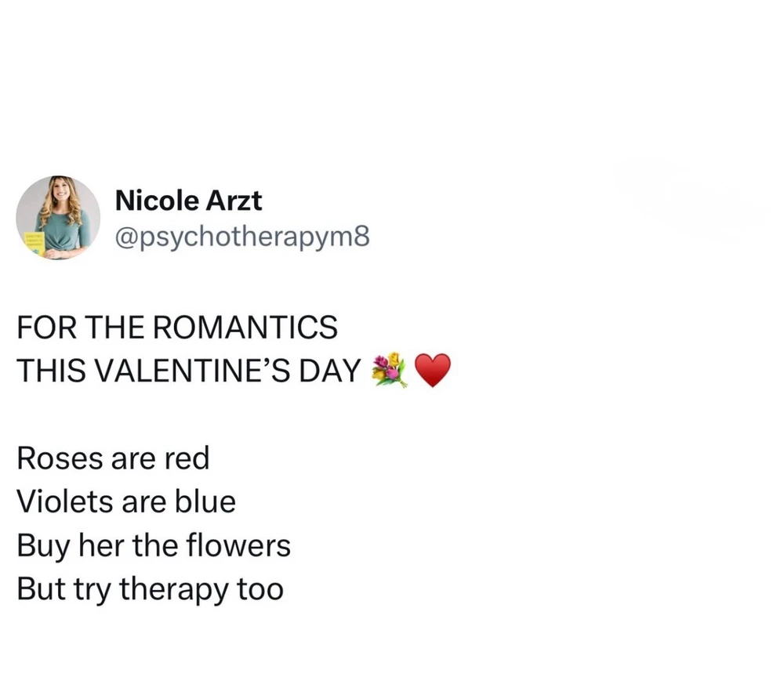Click the yellow book in the profile photo

pos(32,244)
